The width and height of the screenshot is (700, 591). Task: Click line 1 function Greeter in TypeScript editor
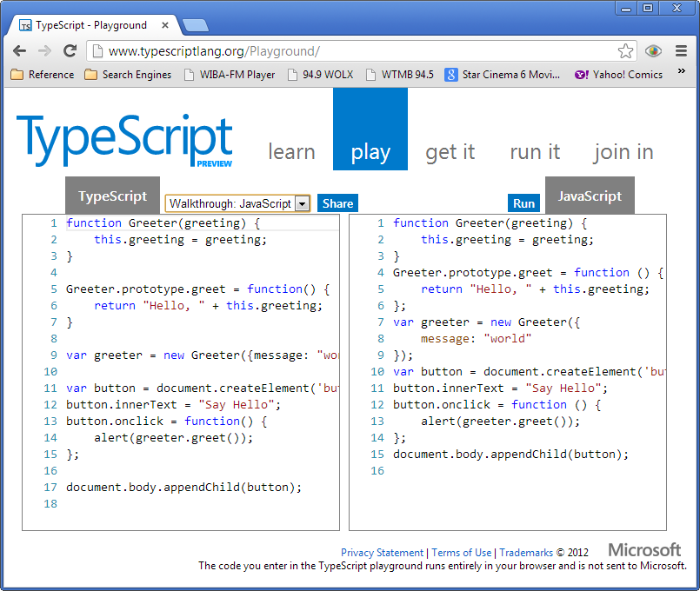163,223
